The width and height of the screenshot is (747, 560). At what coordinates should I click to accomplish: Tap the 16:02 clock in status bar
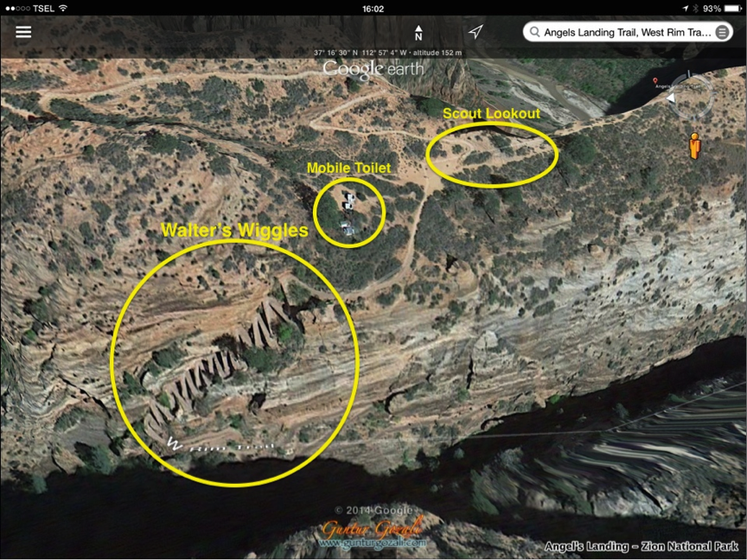373,8
